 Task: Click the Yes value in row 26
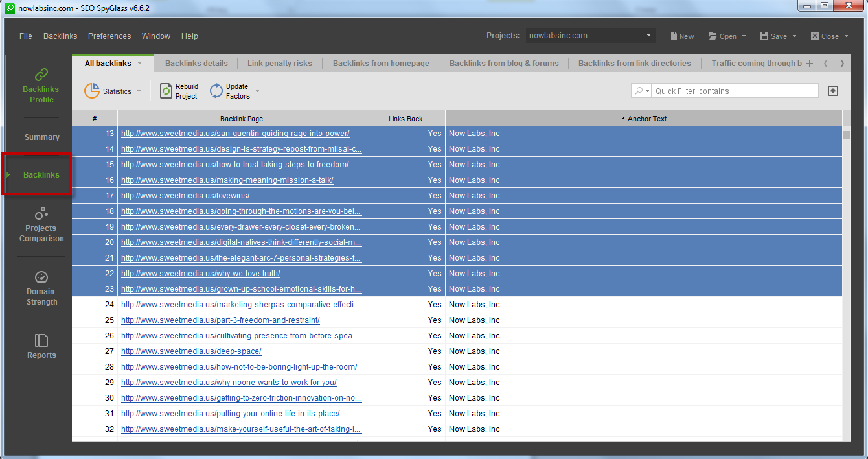click(x=435, y=336)
